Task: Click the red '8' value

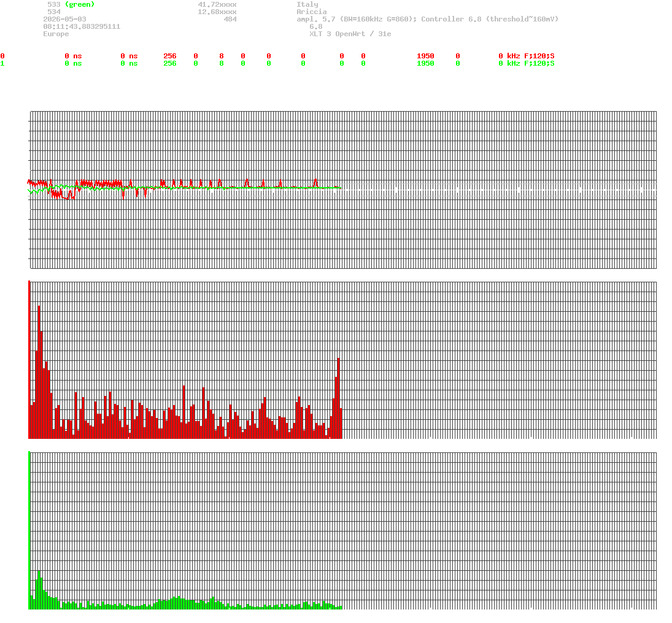Action: tap(222, 56)
